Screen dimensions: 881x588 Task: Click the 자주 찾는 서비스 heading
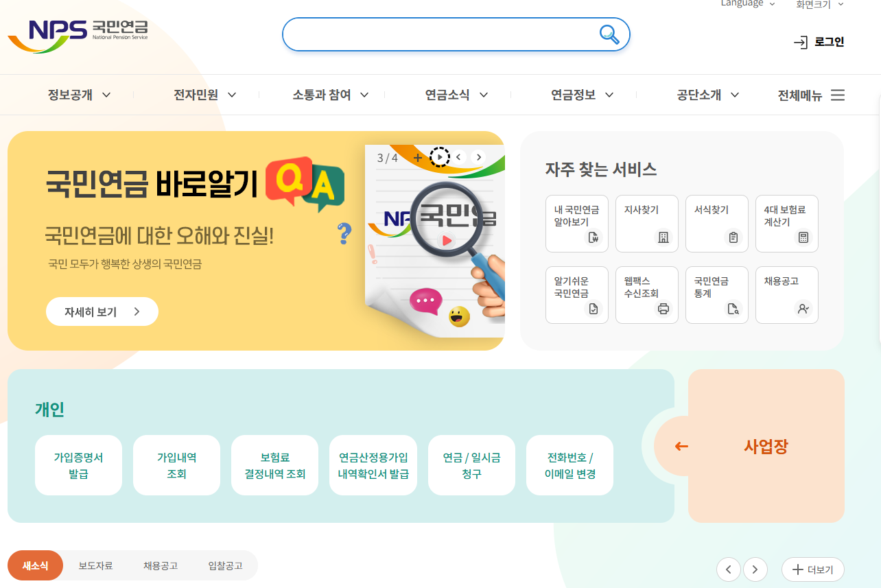point(601,169)
